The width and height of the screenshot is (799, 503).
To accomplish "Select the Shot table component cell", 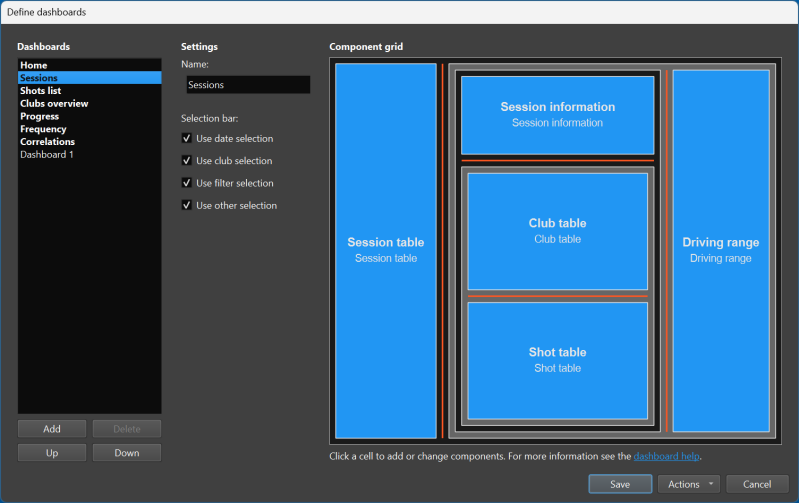I will pyautogui.click(x=557, y=360).
